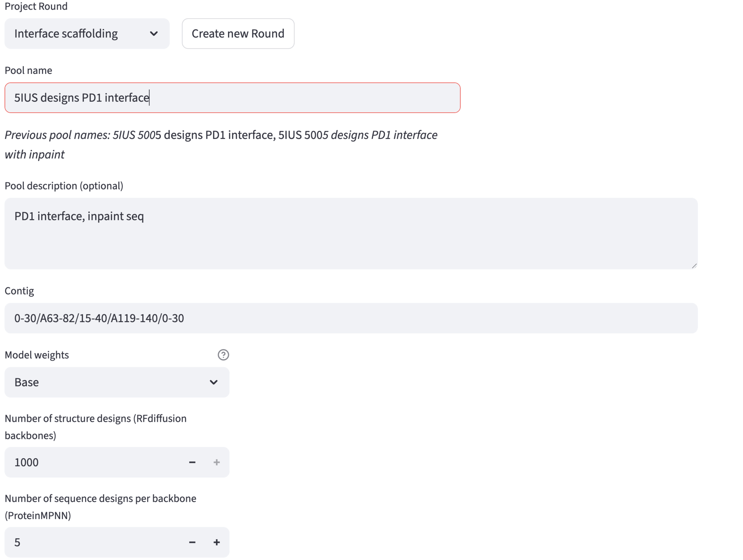Focus the Pool name text field
This screenshot has width=743, height=560.
tap(260, 98)
